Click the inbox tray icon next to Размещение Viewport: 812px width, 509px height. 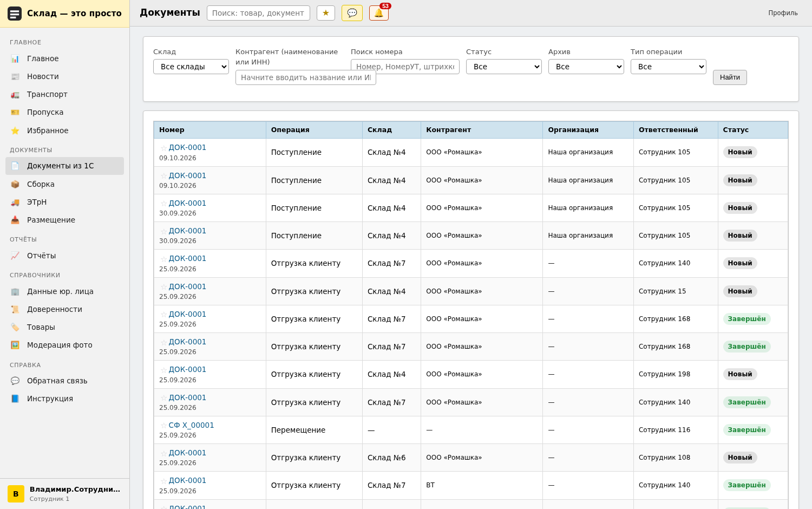coord(15,220)
